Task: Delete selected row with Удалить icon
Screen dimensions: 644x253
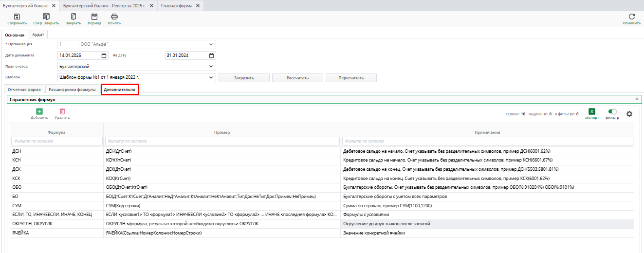Action: (x=62, y=112)
